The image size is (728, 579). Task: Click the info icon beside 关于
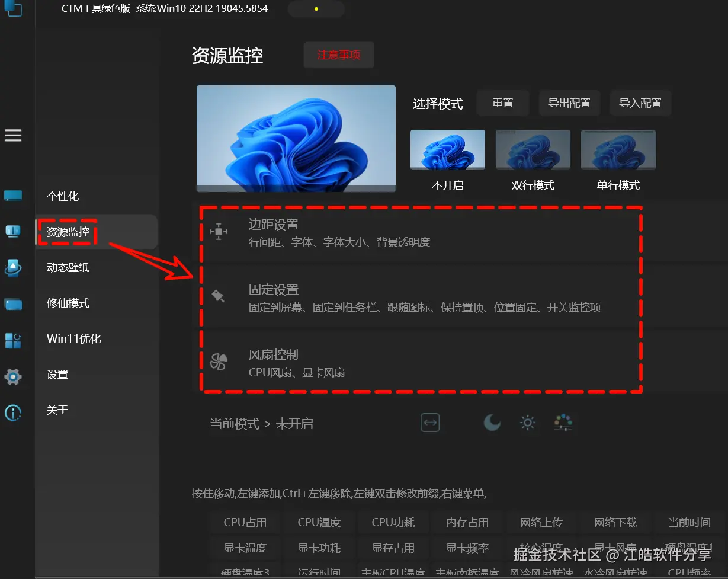[13, 412]
